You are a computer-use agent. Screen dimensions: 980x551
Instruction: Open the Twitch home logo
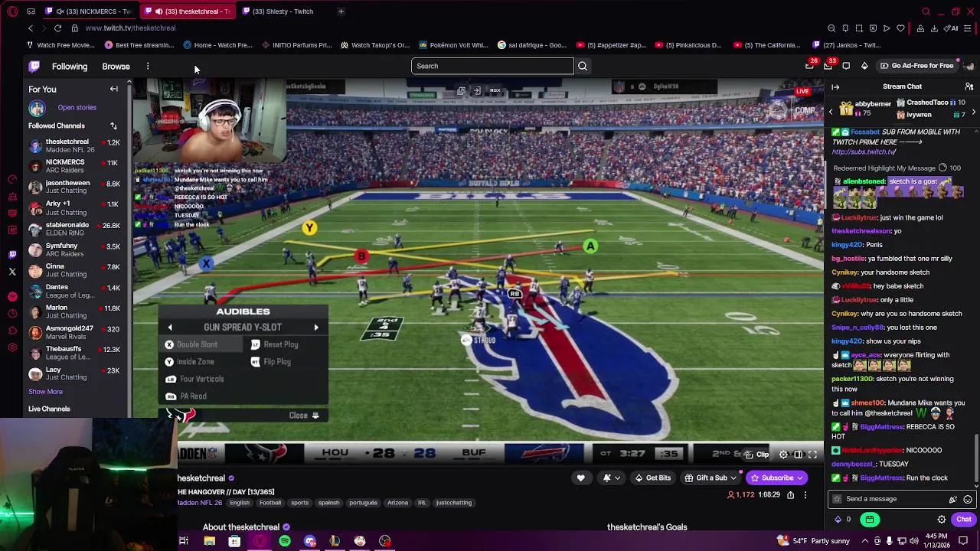click(x=34, y=66)
